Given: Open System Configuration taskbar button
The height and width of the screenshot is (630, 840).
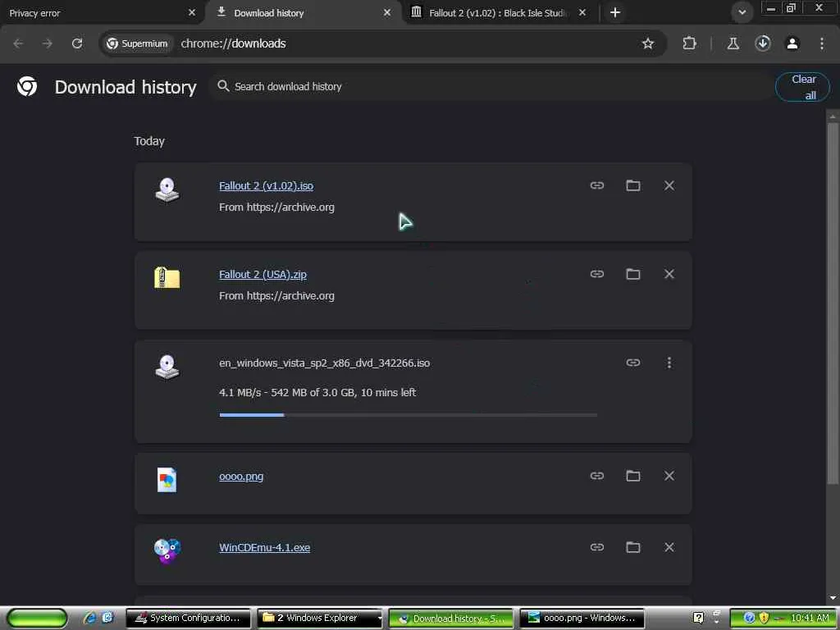Looking at the screenshot, I should coord(188,618).
